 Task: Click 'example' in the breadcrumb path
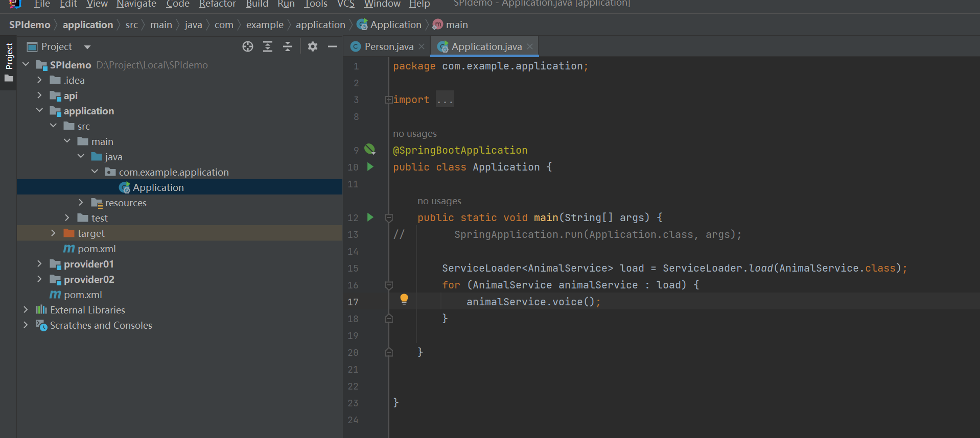coord(265,25)
